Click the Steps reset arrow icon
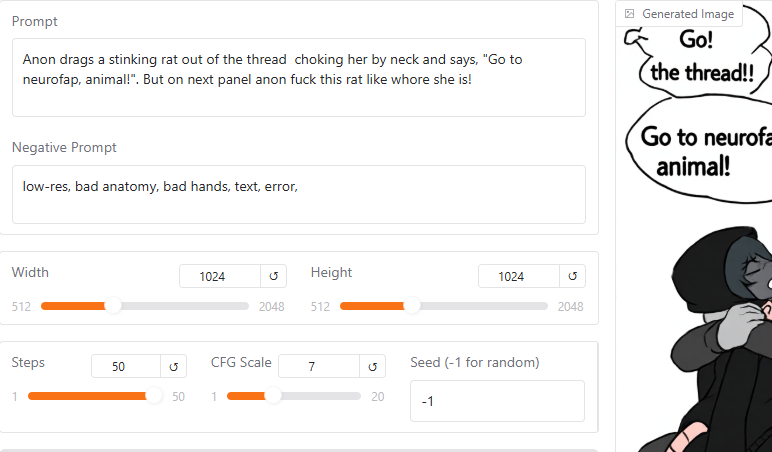 pyautogui.click(x=173, y=366)
